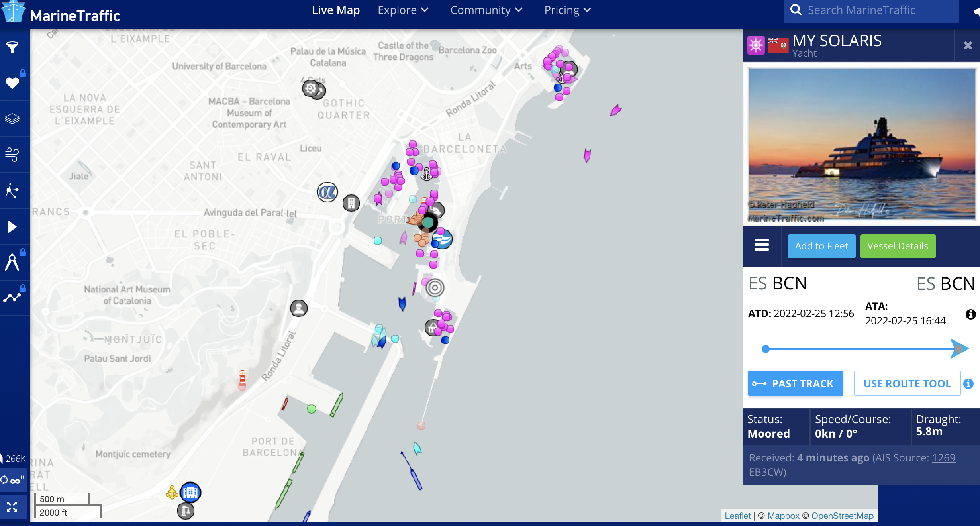Click the voyage progress arrow marker
The image size is (980, 526).
click(958, 349)
